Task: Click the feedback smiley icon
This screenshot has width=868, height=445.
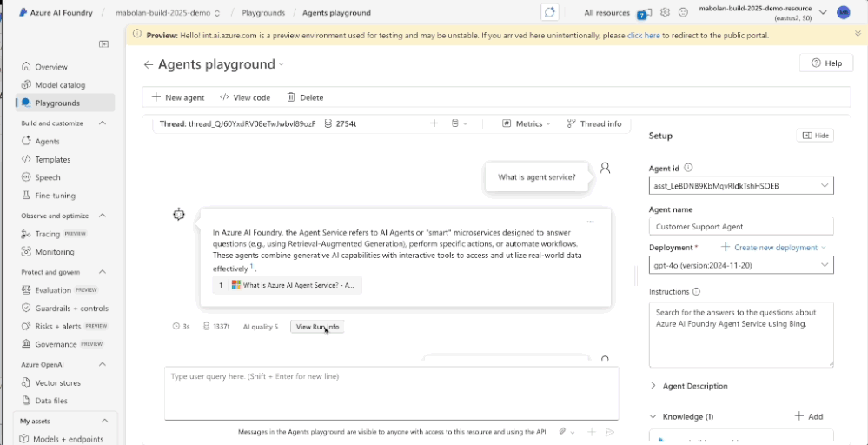Action: point(683,12)
